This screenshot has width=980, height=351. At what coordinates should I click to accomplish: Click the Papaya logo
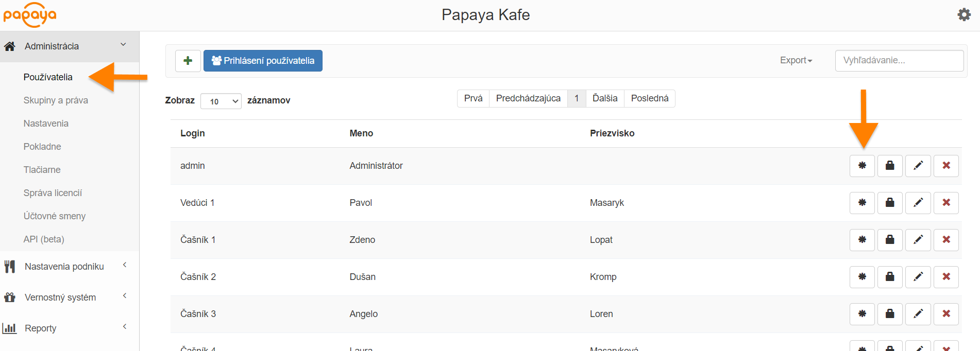[x=30, y=15]
